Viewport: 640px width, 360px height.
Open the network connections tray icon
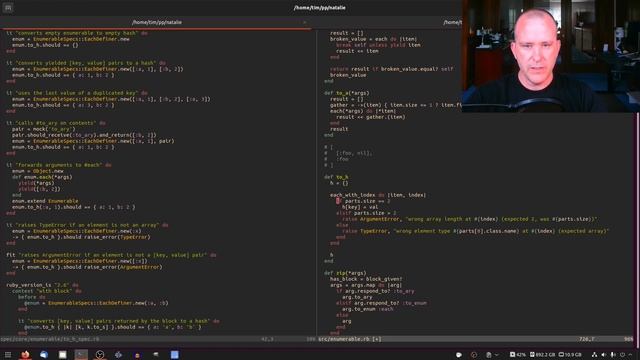tap(594, 355)
